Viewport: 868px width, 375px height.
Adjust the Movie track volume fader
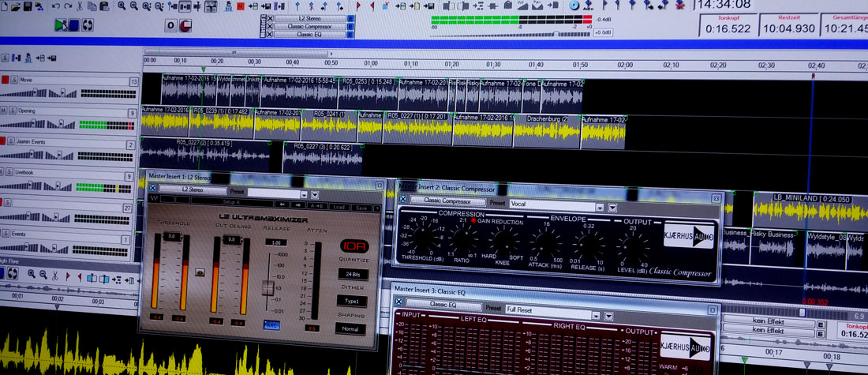(35, 92)
